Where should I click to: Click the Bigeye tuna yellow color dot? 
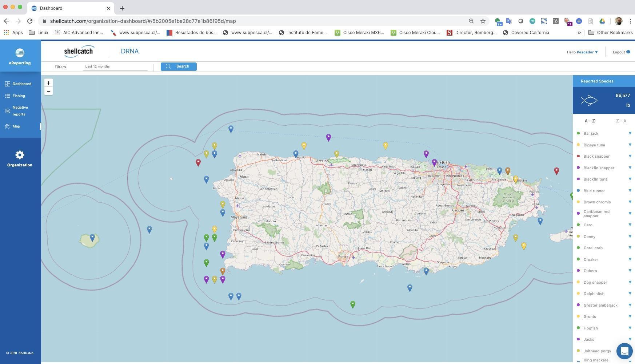tap(578, 145)
